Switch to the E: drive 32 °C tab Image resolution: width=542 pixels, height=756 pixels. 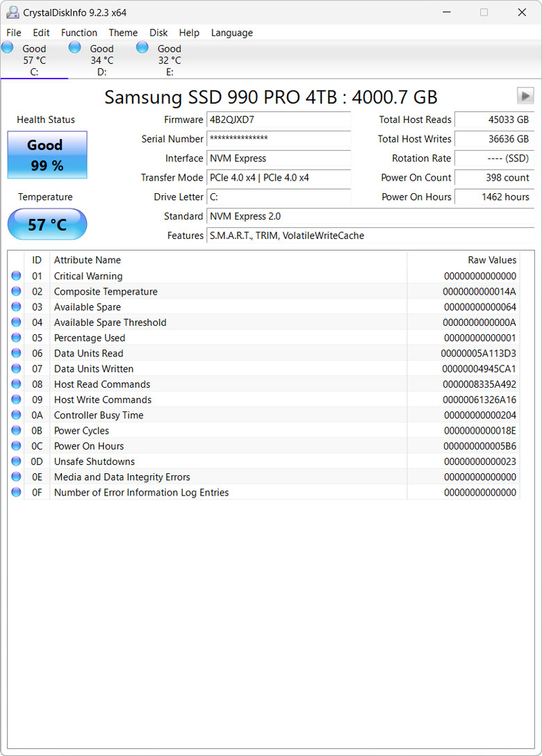coord(170,60)
